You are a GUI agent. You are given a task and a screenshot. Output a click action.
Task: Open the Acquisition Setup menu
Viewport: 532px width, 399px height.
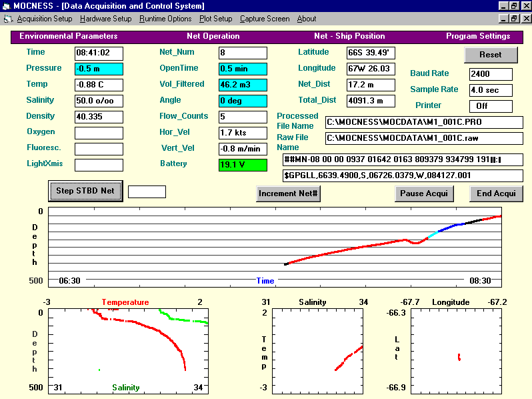[x=45, y=19]
